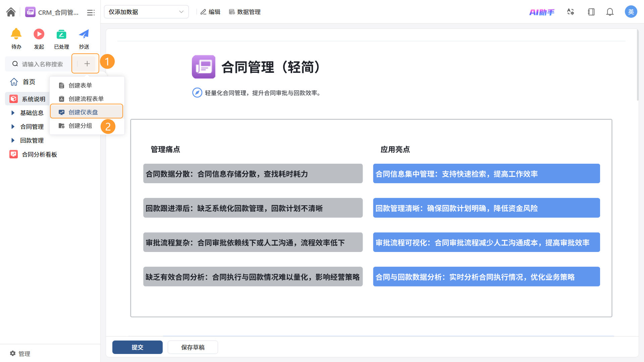Expand the 回款管理 group

click(13, 140)
